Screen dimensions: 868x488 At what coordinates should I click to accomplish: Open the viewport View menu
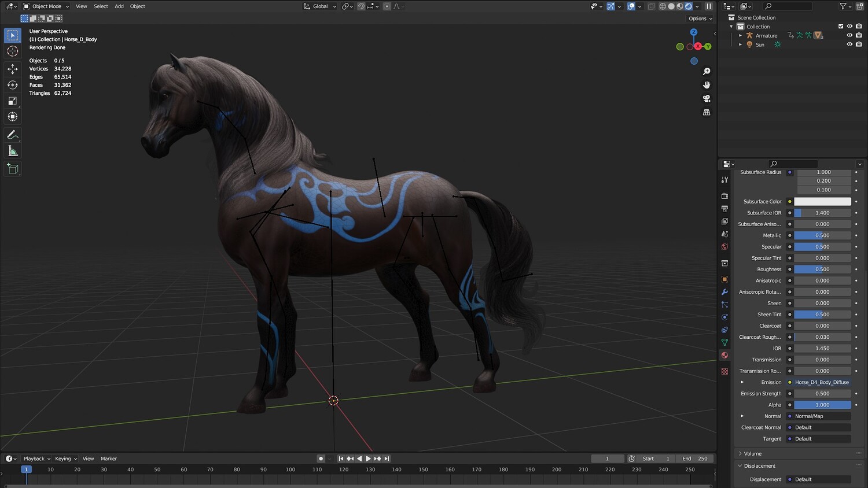click(x=82, y=6)
